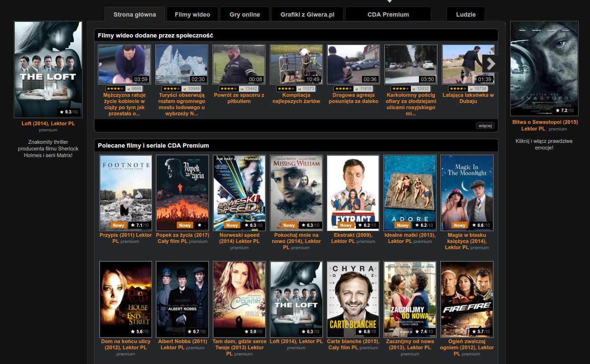Click the star rating with 10949 views
590x364 pixels.
pyautogui.click(x=181, y=89)
